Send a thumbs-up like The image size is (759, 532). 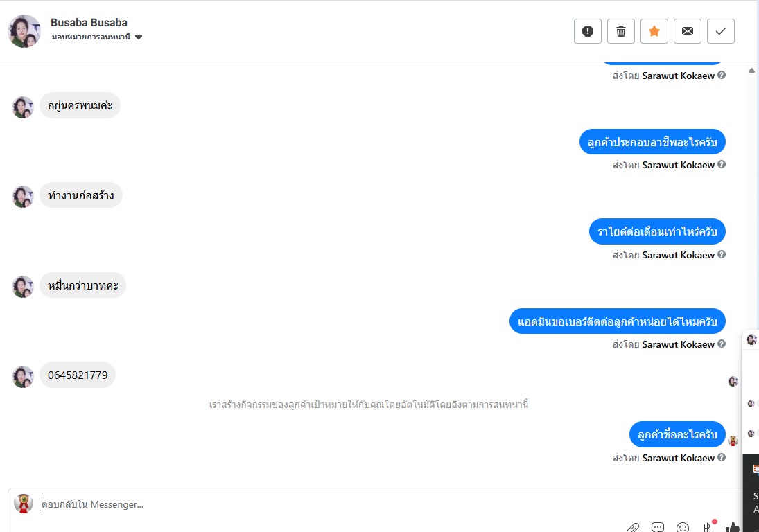click(733, 527)
